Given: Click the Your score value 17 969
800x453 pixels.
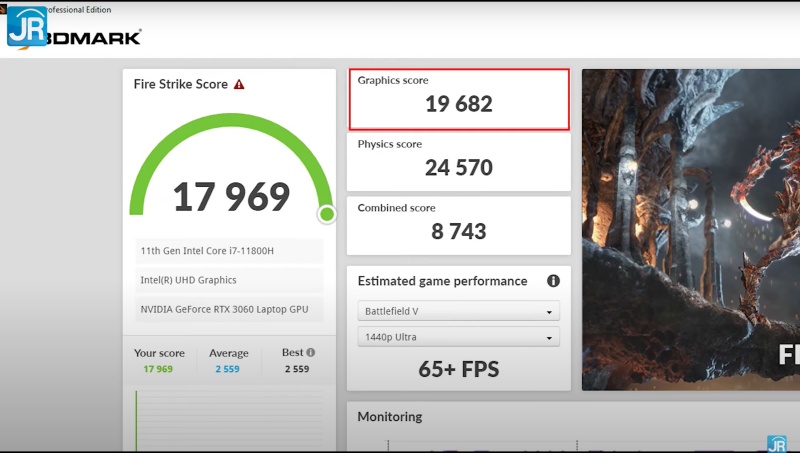Looking at the screenshot, I should [x=158, y=369].
